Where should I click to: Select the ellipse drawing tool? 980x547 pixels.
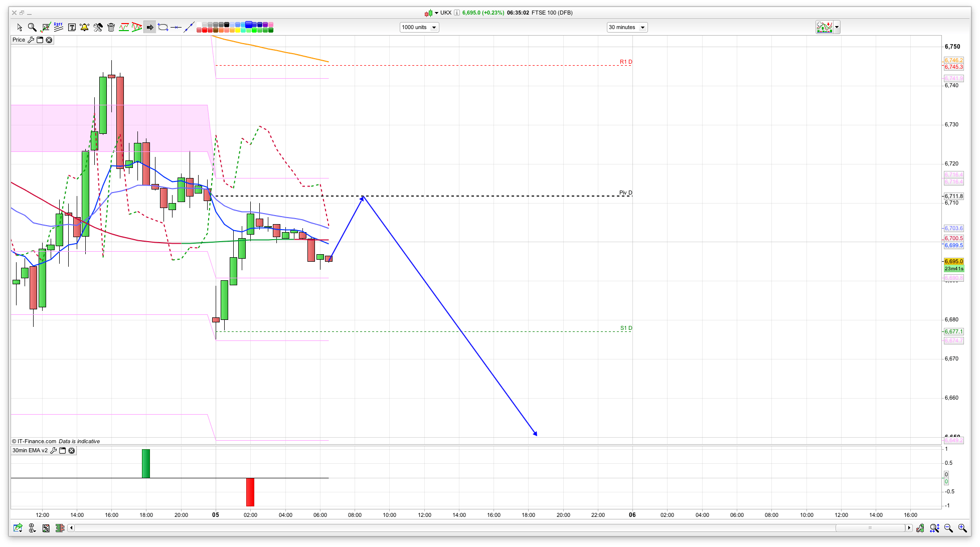[x=162, y=27]
